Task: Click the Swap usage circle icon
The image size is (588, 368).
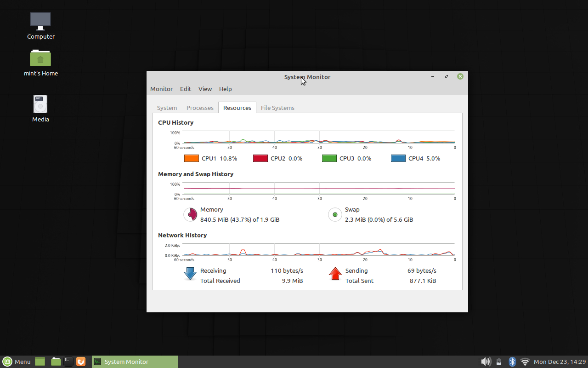Action: (335, 214)
